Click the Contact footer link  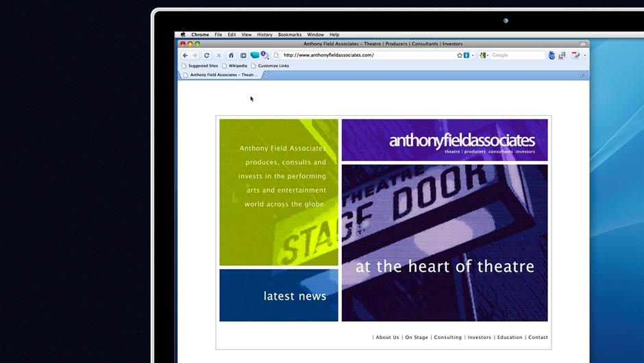538,337
